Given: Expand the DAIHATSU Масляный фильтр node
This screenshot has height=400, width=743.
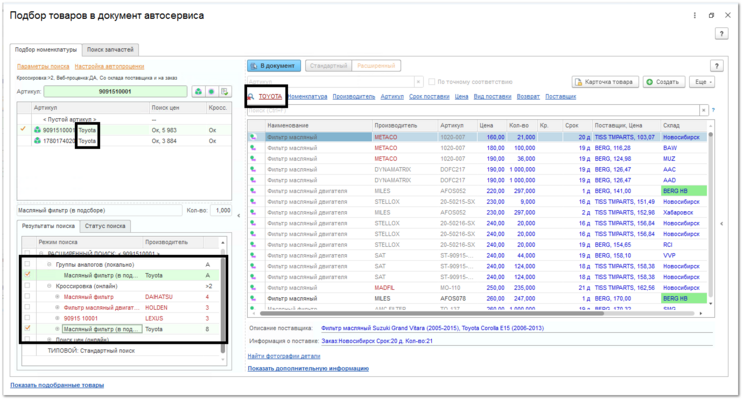Looking at the screenshot, I should tap(57, 297).
